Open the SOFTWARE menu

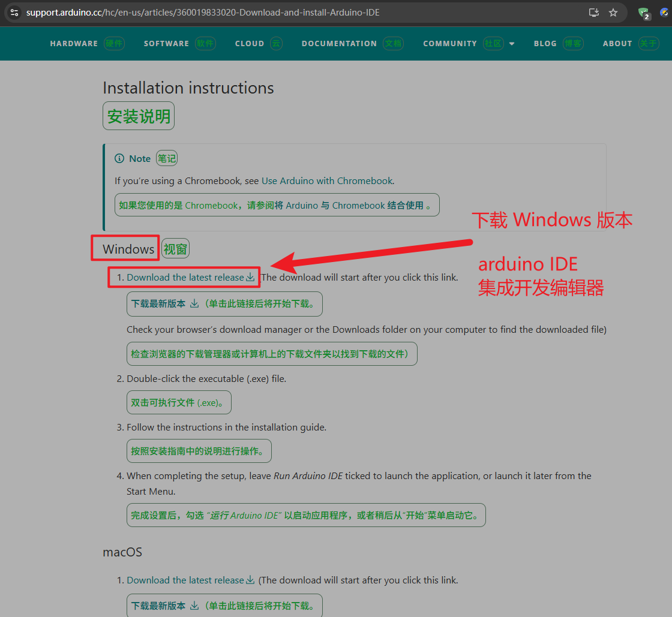166,43
